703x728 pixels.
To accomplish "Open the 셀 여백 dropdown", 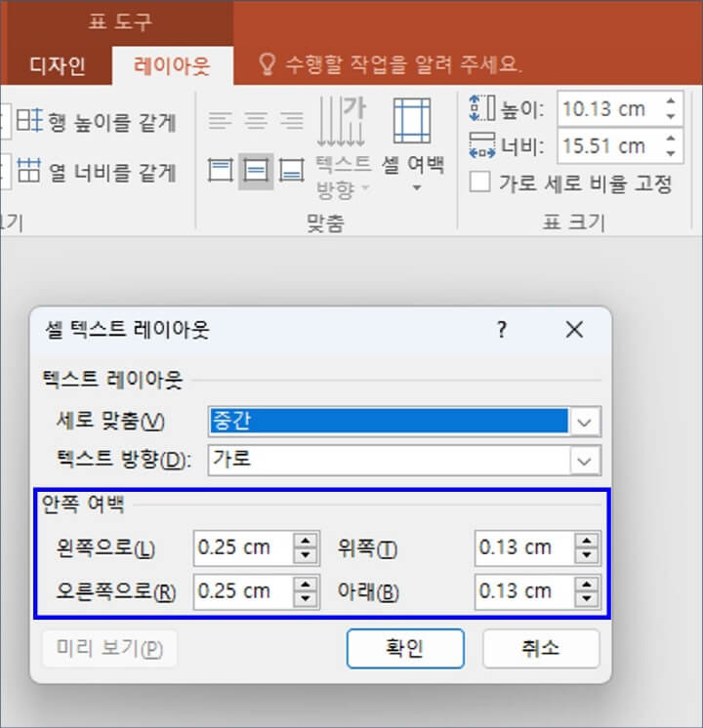I will point(413,144).
